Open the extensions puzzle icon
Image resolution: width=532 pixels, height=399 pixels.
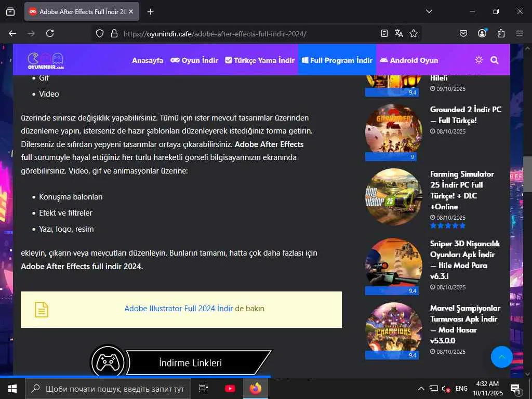tap(501, 33)
